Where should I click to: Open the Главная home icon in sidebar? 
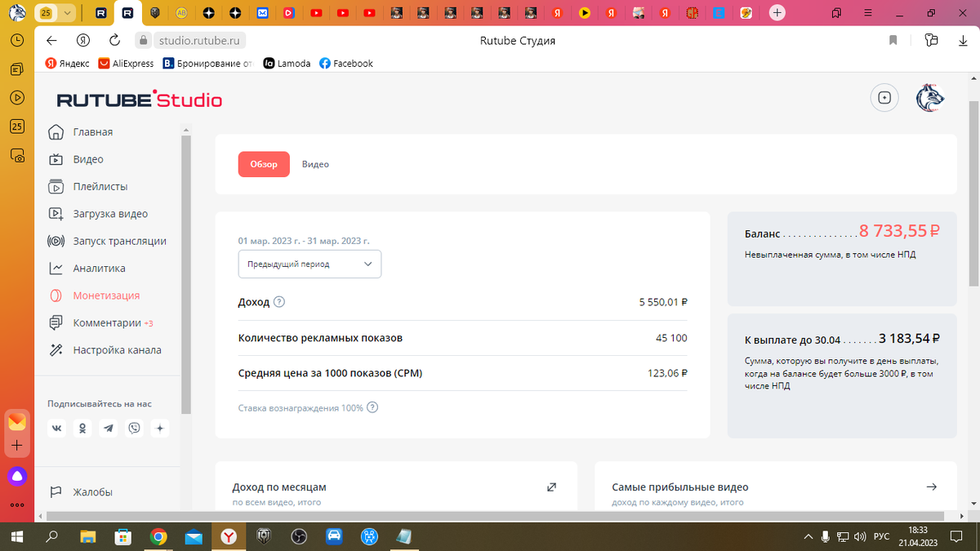pos(56,132)
